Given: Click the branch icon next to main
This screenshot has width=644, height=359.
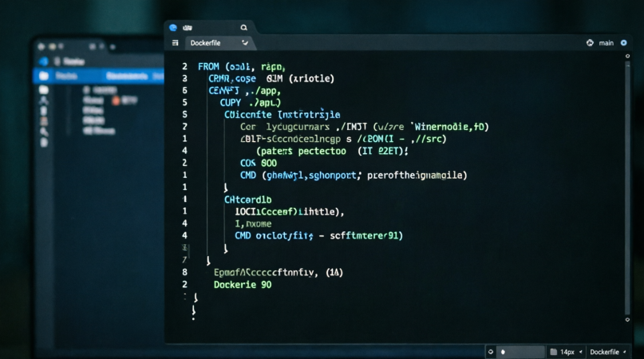Looking at the screenshot, I should tap(590, 43).
